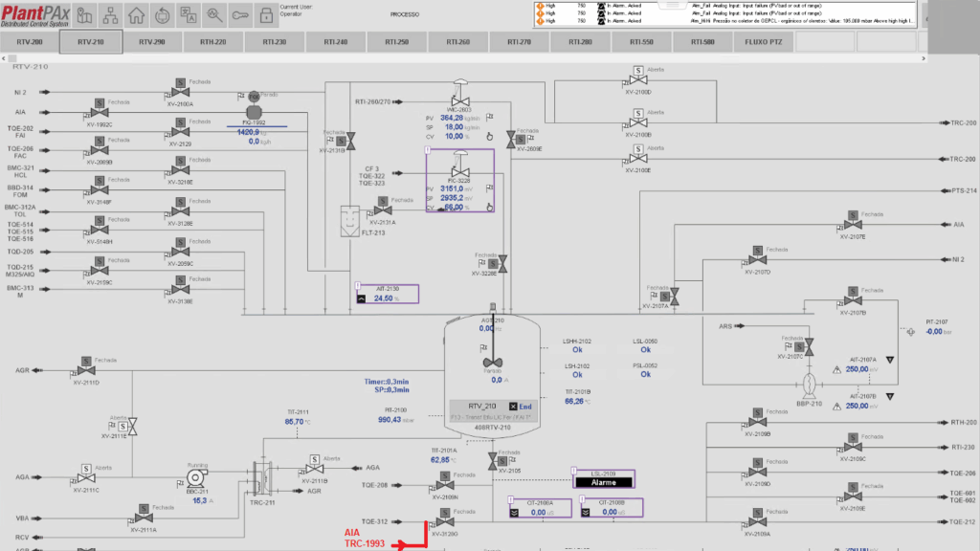
Task: Click the trend magnifier icon
Action: (214, 15)
